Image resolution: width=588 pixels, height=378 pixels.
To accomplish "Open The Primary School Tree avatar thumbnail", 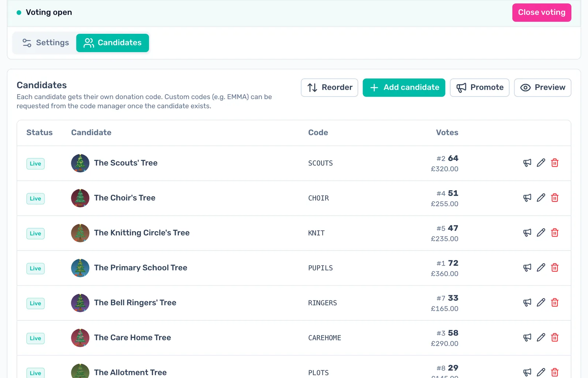I will pos(80,268).
